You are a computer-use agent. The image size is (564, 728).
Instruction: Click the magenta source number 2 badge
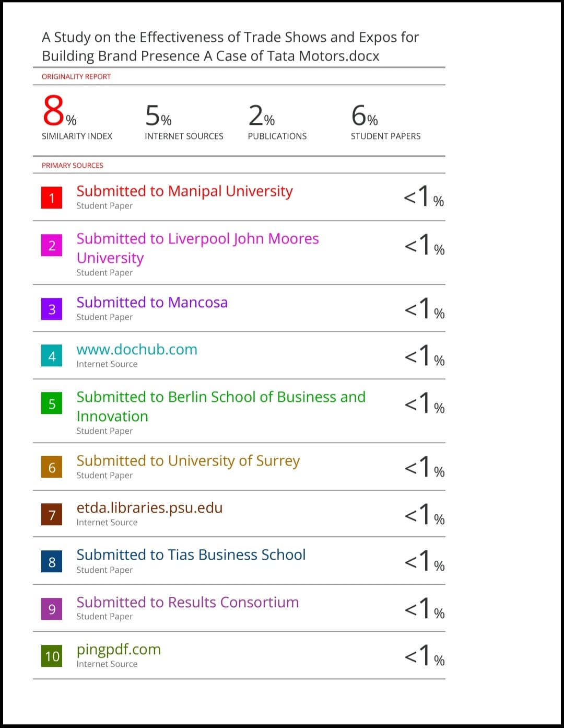(x=52, y=245)
